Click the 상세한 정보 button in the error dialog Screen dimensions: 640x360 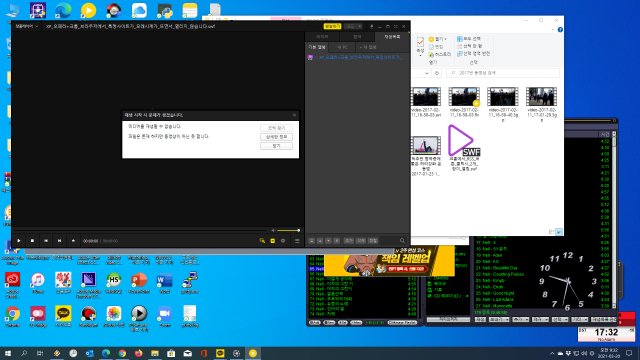tap(276, 137)
